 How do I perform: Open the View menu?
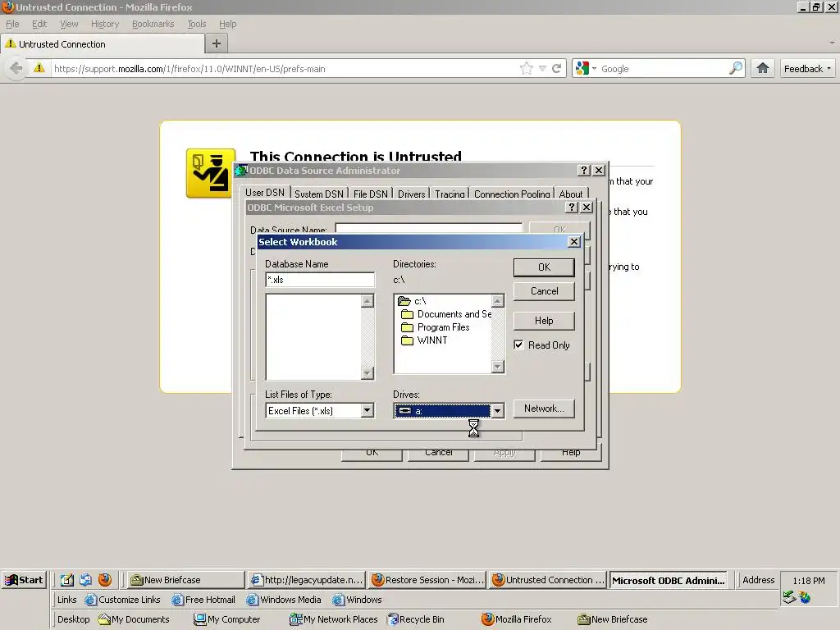(x=69, y=24)
